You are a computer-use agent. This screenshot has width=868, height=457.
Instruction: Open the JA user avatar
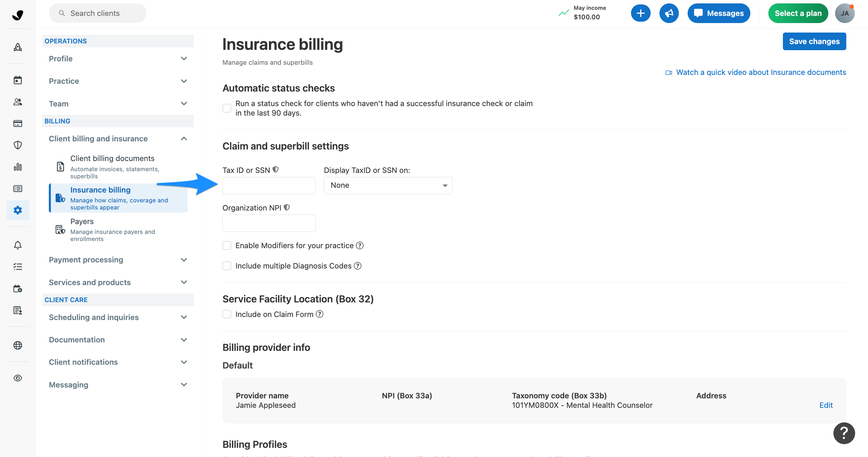click(x=845, y=13)
